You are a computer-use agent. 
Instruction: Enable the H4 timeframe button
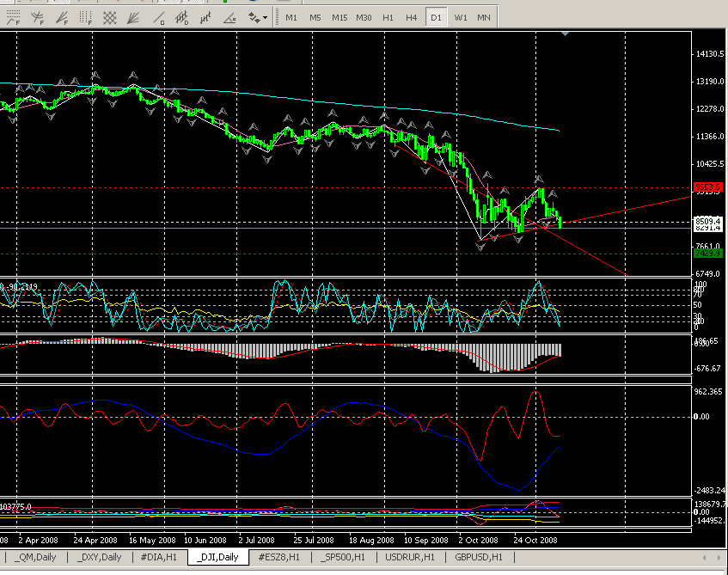tap(412, 17)
